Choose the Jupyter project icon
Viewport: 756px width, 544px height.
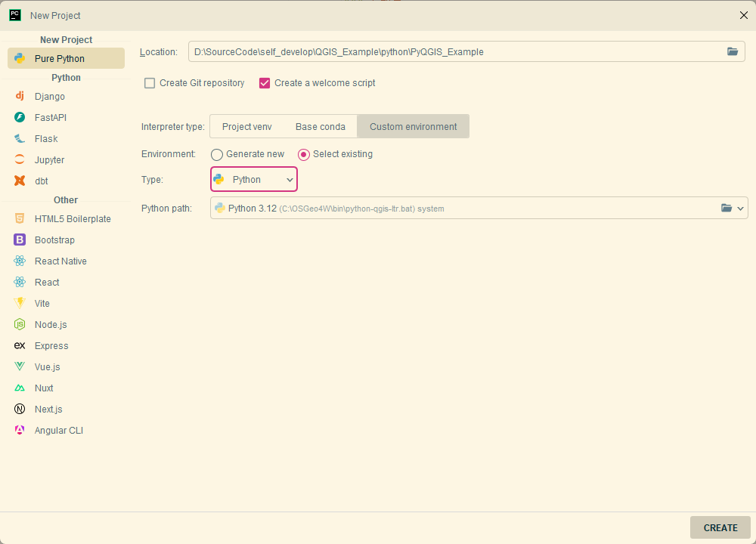click(x=20, y=159)
